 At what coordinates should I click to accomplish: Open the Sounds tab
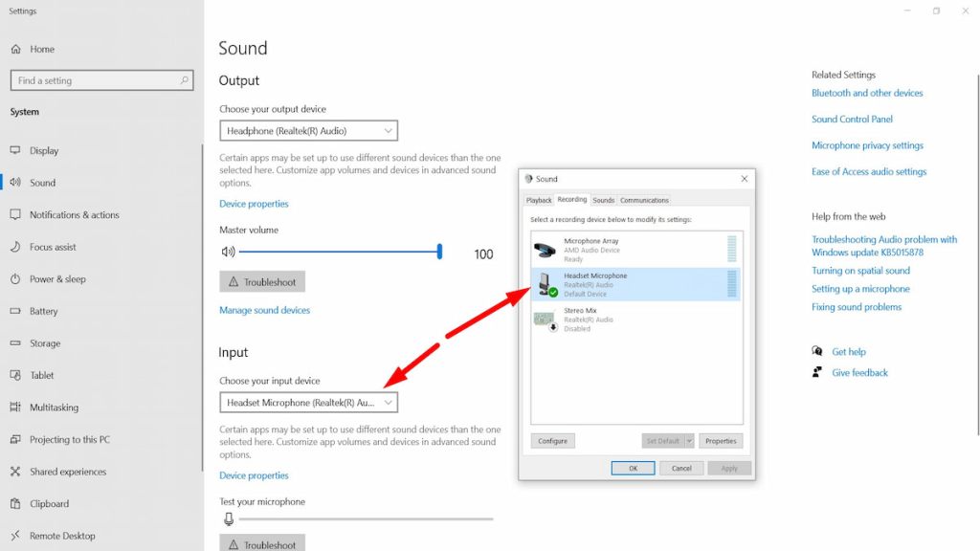604,201
